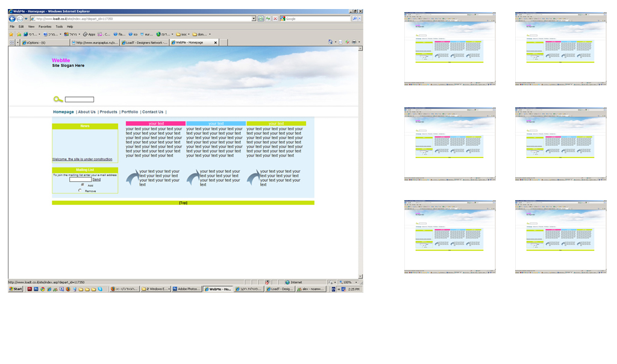Expand the address bar history dropdown
This screenshot has height=364, width=617.
pos(254,19)
